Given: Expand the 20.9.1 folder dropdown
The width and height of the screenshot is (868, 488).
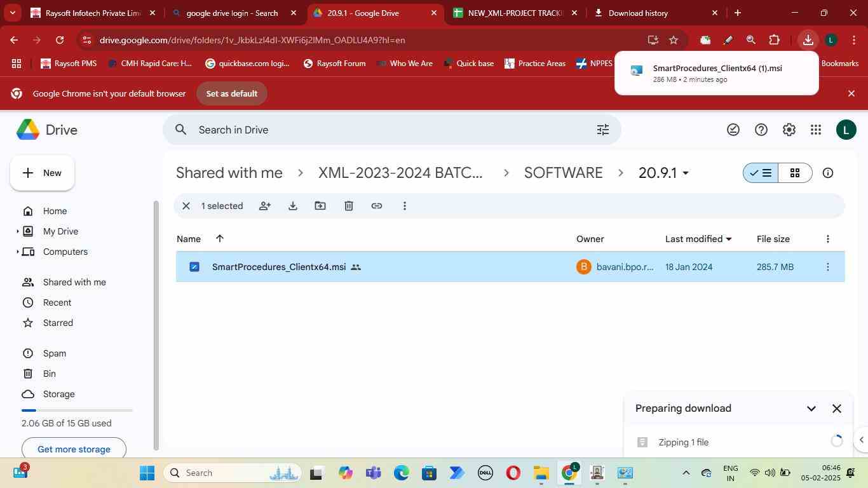Looking at the screenshot, I should [x=685, y=173].
